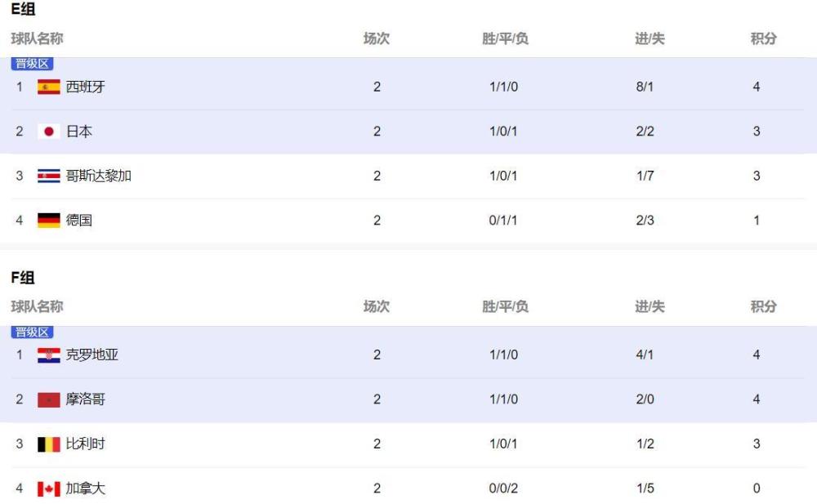Click the Belgium flag icon
This screenshot has width=817, height=504.
pyautogui.click(x=49, y=444)
